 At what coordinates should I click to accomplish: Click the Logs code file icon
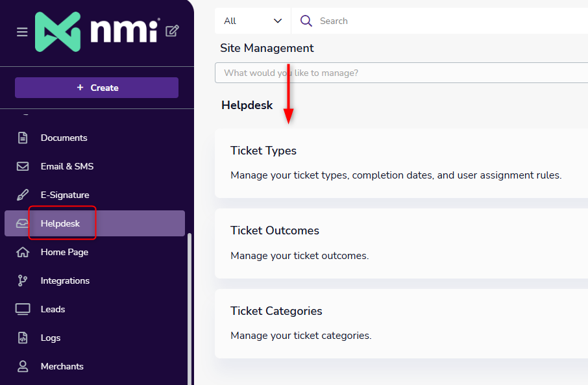[23, 338]
